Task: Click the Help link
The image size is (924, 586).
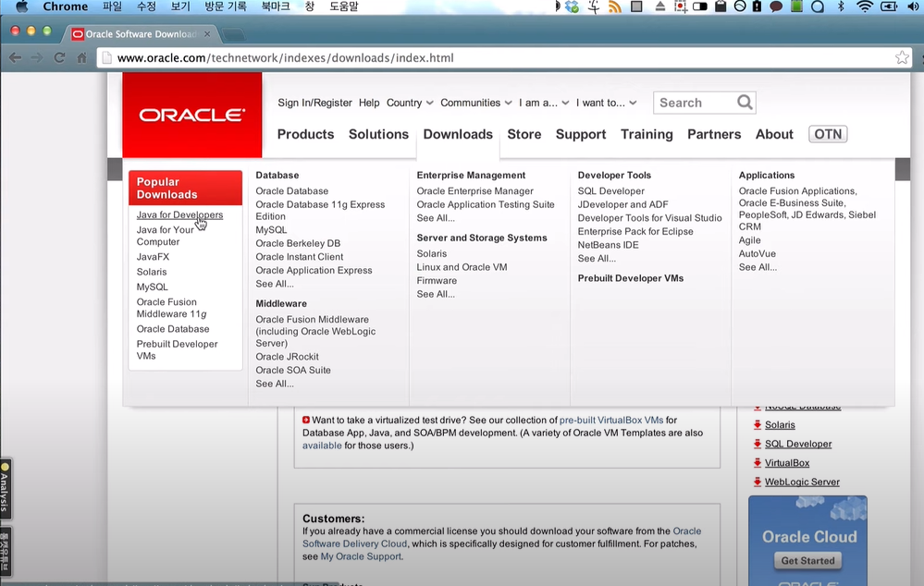Action: [x=369, y=103]
